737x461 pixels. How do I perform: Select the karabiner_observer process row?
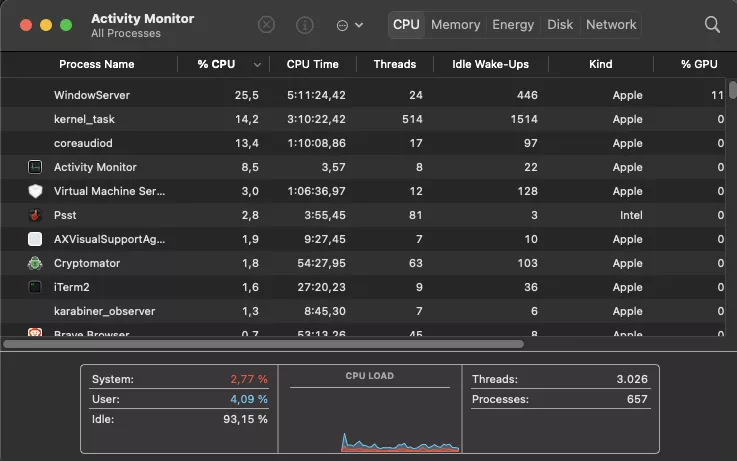click(x=362, y=311)
